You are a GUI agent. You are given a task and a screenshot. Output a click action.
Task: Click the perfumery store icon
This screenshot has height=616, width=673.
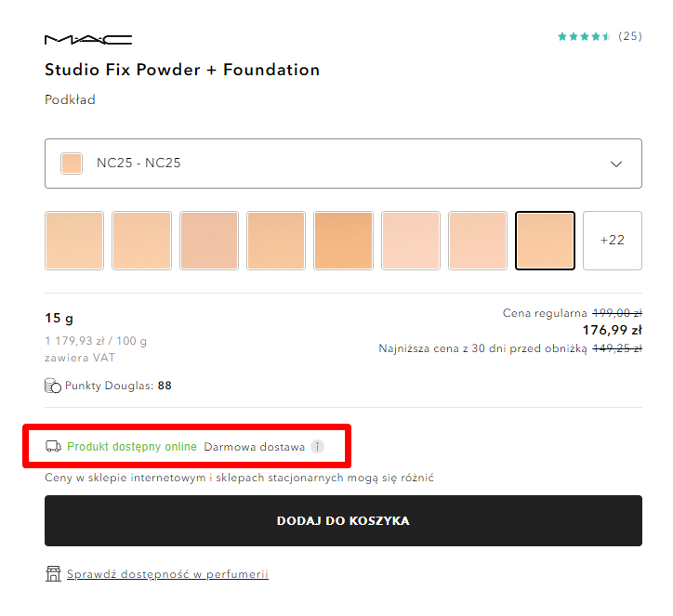53,573
